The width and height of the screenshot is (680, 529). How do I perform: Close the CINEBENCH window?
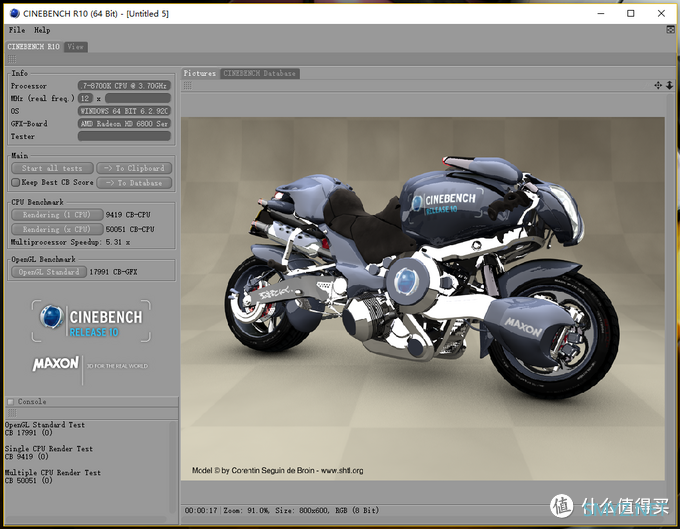pos(661,13)
